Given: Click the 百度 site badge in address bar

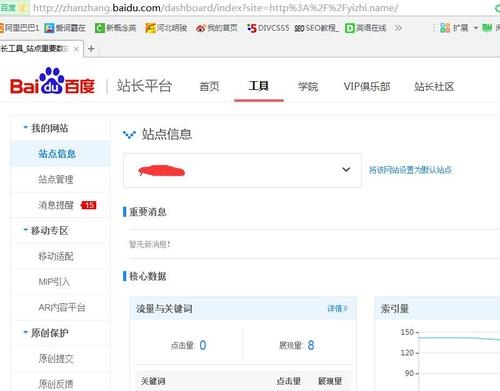Looking at the screenshot, I should tap(14, 8).
